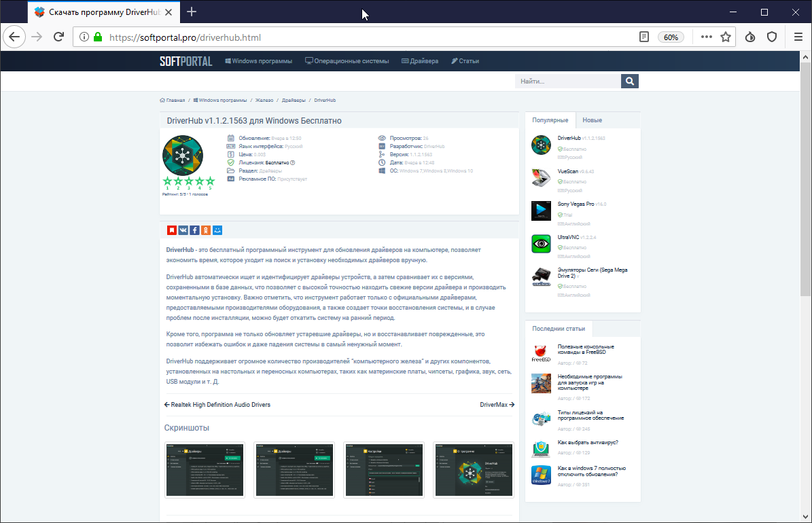Open article Как выбрать антивирус?
This screenshot has width=812, height=523.
pyautogui.click(x=588, y=443)
